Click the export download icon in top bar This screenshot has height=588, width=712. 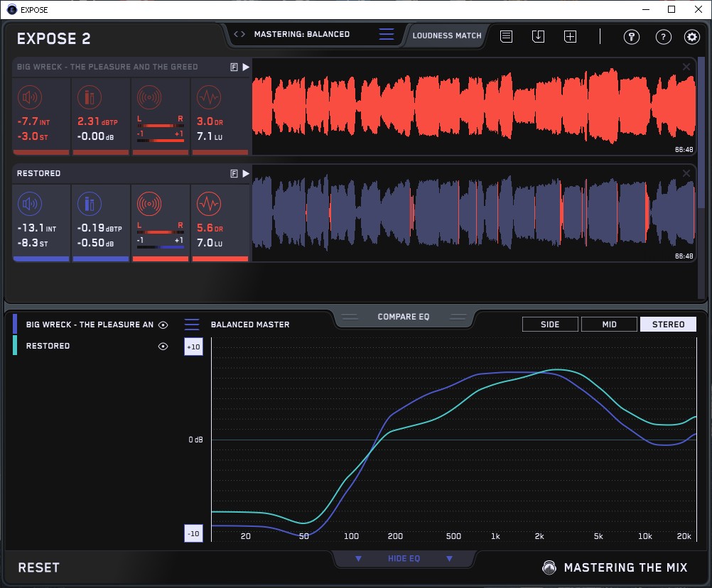tap(538, 36)
